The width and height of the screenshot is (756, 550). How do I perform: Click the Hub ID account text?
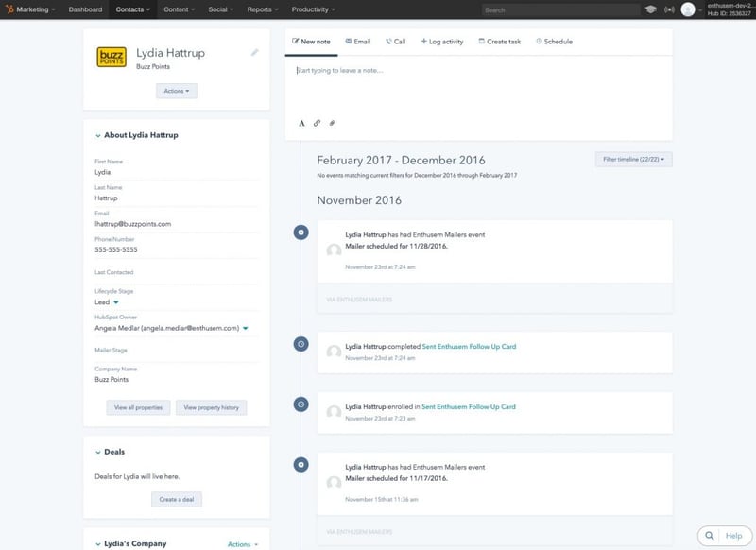[729, 13]
